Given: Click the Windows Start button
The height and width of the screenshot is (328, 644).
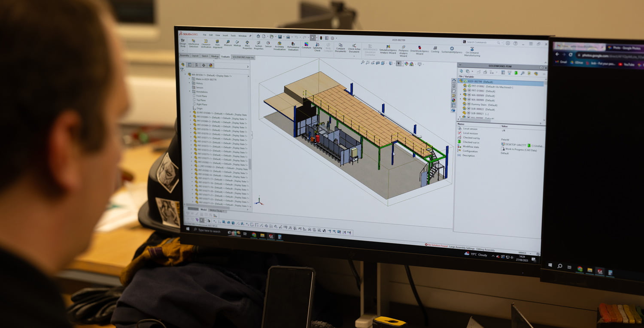Looking at the screenshot, I should [188, 229].
